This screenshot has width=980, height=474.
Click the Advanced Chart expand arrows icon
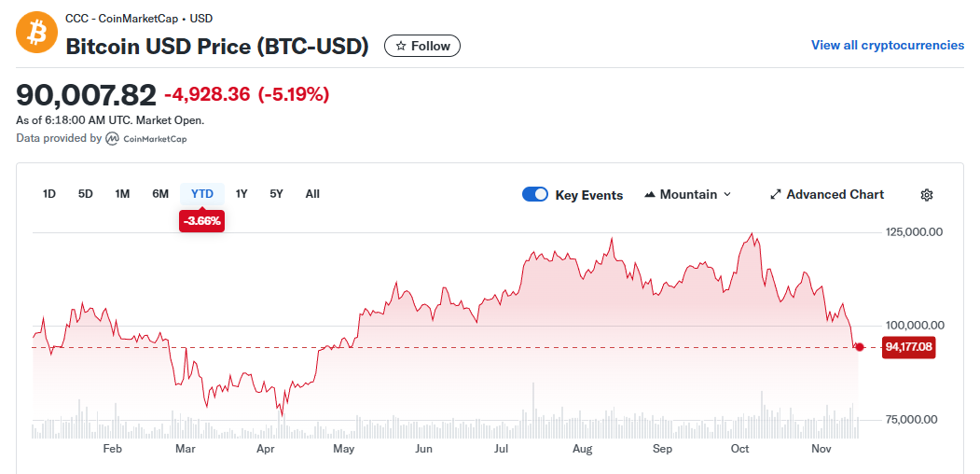pyautogui.click(x=775, y=195)
